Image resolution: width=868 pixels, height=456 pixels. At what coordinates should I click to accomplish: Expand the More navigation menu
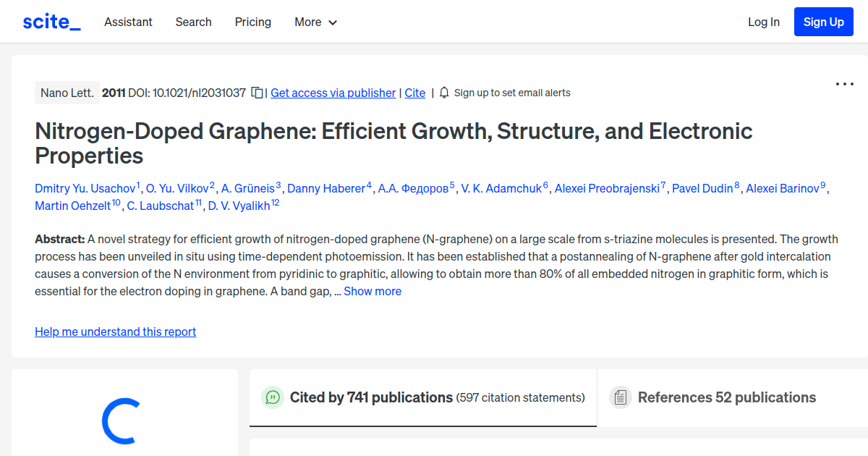tap(315, 22)
